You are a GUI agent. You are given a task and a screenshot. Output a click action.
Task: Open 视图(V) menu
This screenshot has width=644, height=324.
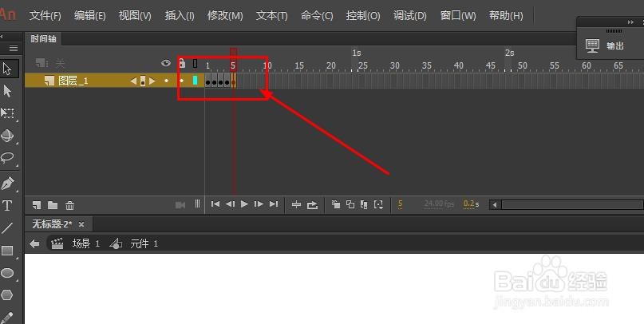[x=135, y=16]
